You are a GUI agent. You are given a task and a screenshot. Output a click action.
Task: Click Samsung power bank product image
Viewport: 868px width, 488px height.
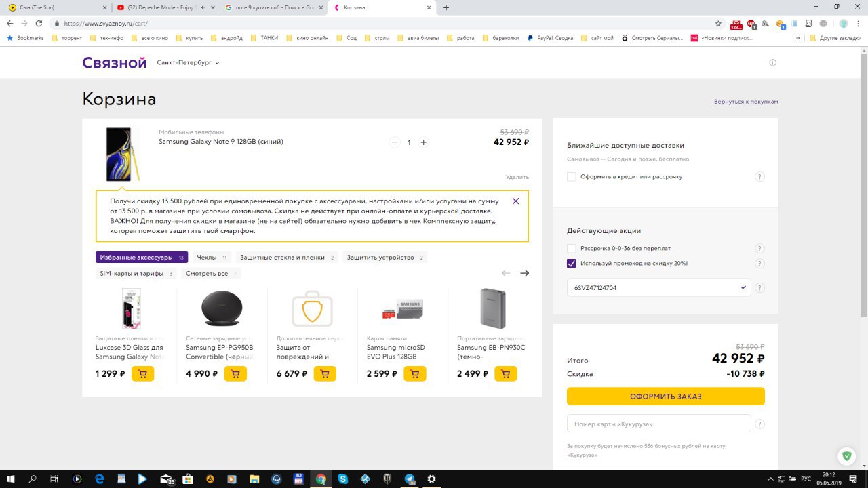pos(492,309)
